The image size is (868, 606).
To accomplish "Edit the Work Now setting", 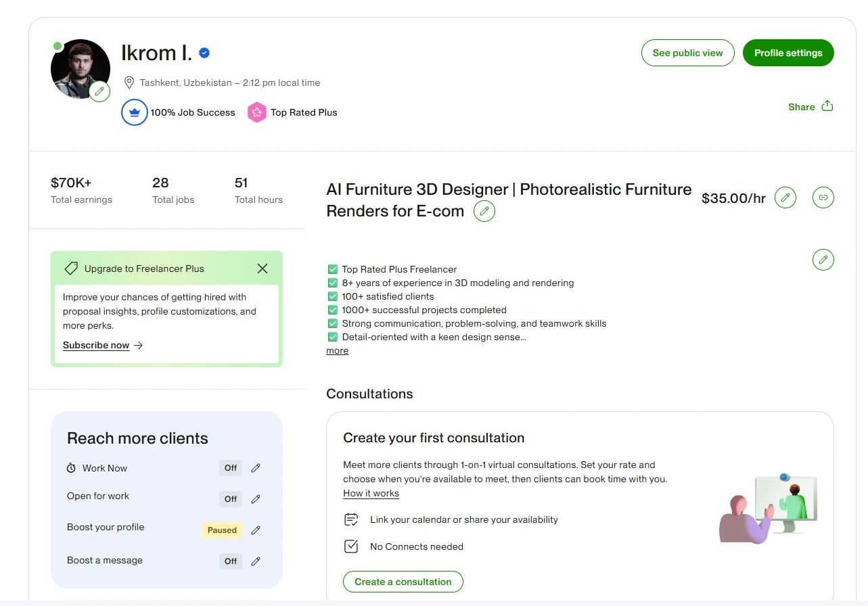I will click(256, 468).
